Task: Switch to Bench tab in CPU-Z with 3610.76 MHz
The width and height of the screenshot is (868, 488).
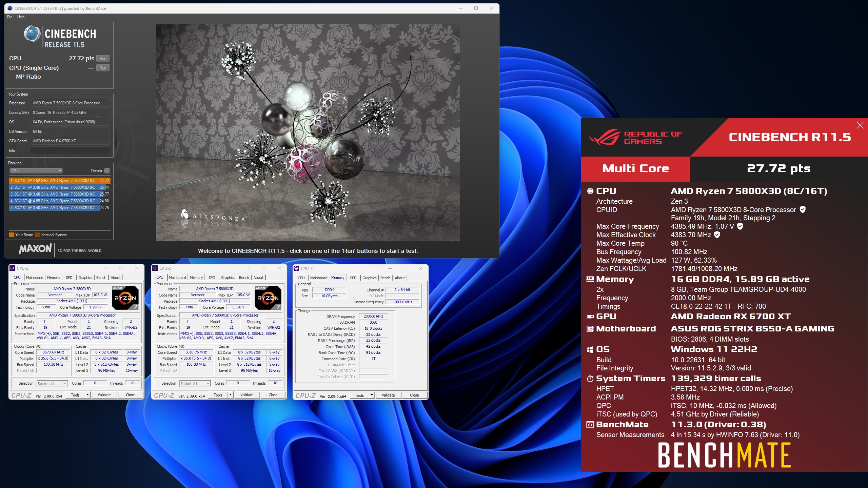Action: pyautogui.click(x=244, y=278)
